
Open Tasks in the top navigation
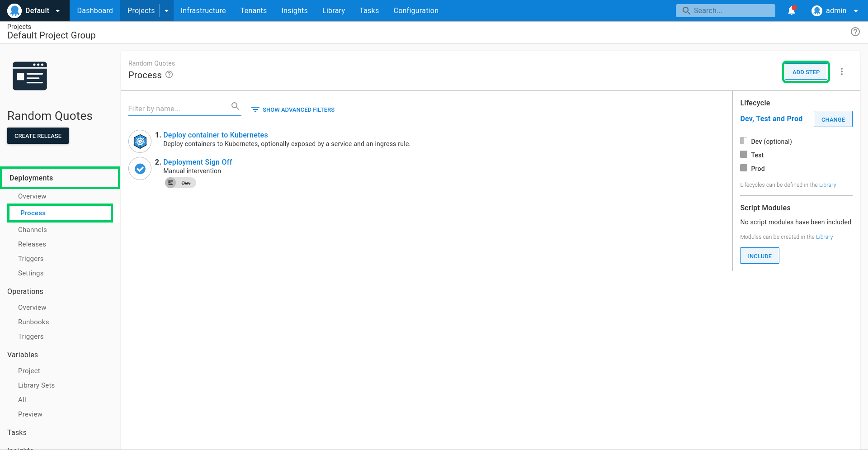point(369,10)
